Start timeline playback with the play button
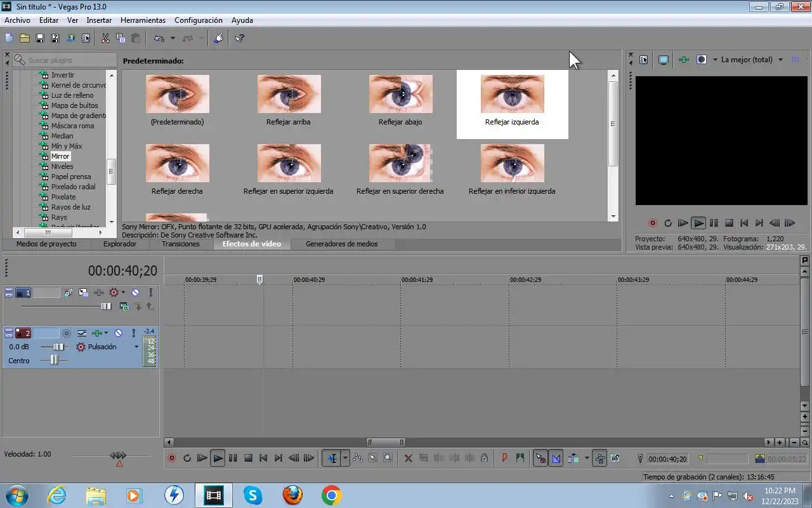 tap(218, 458)
